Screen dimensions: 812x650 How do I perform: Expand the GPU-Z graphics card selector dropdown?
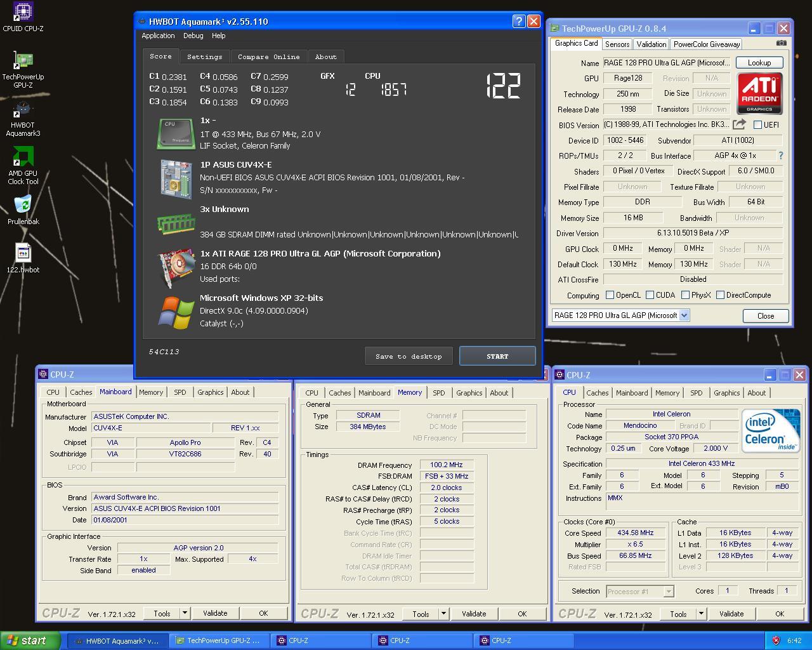tap(684, 315)
